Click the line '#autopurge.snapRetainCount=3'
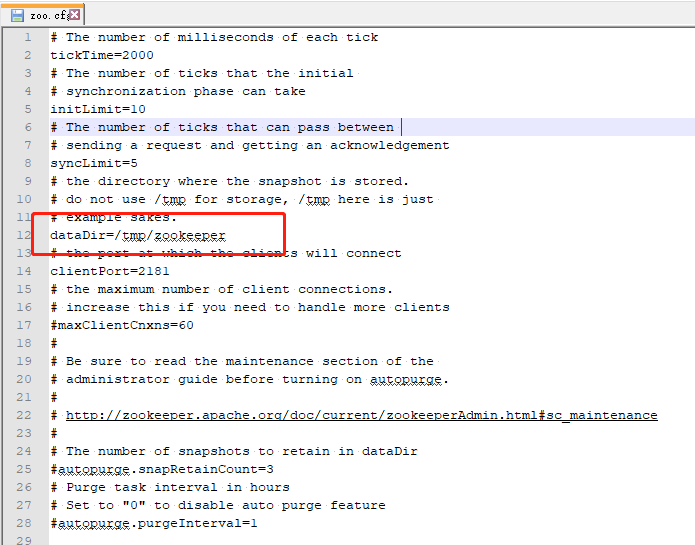695x545 pixels. (162, 469)
